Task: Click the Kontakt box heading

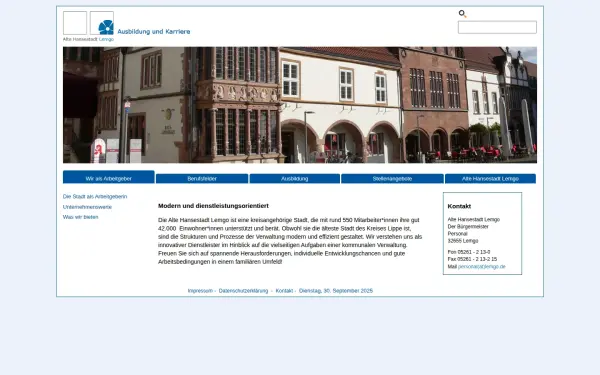Action: tap(459, 206)
